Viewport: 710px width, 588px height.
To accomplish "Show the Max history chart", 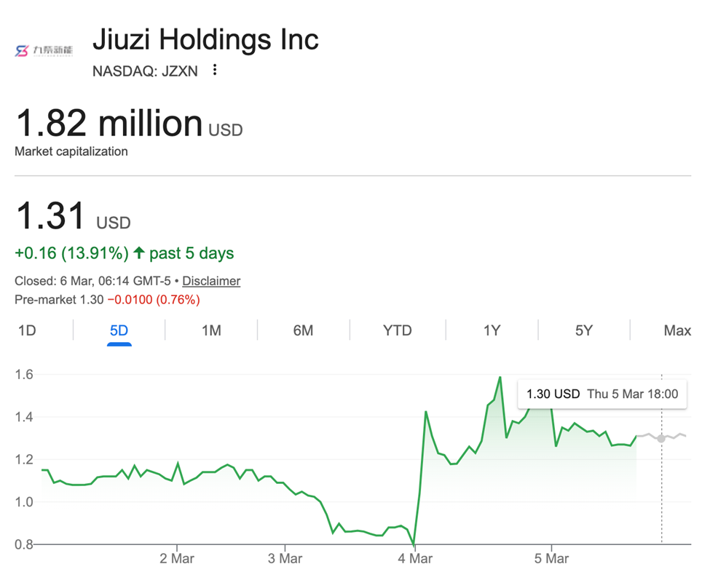I will tap(677, 330).
